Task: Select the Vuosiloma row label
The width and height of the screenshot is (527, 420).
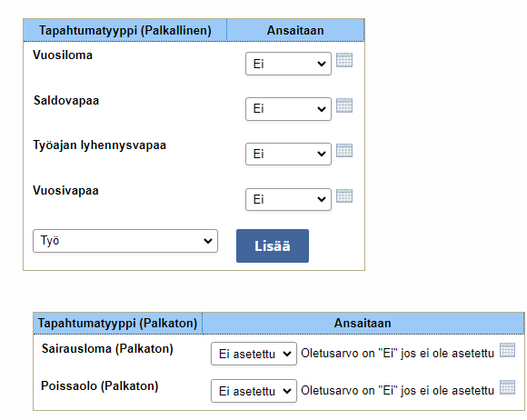Action: coord(63,55)
